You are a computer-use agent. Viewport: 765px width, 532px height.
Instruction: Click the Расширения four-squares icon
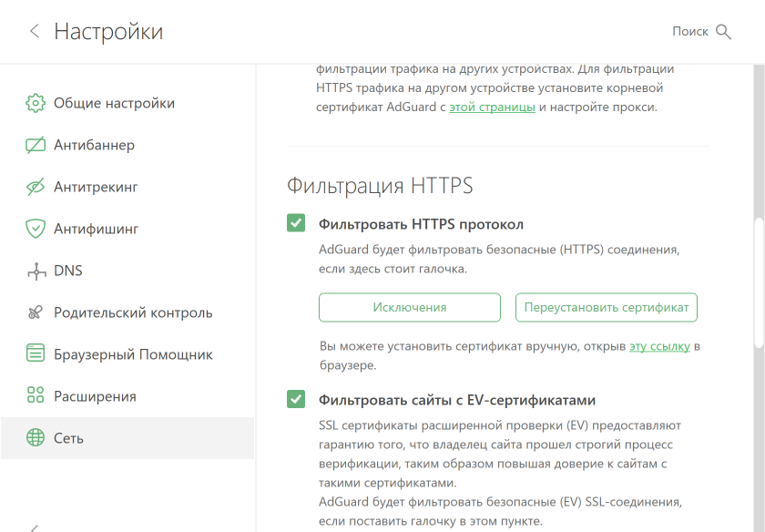point(36,394)
